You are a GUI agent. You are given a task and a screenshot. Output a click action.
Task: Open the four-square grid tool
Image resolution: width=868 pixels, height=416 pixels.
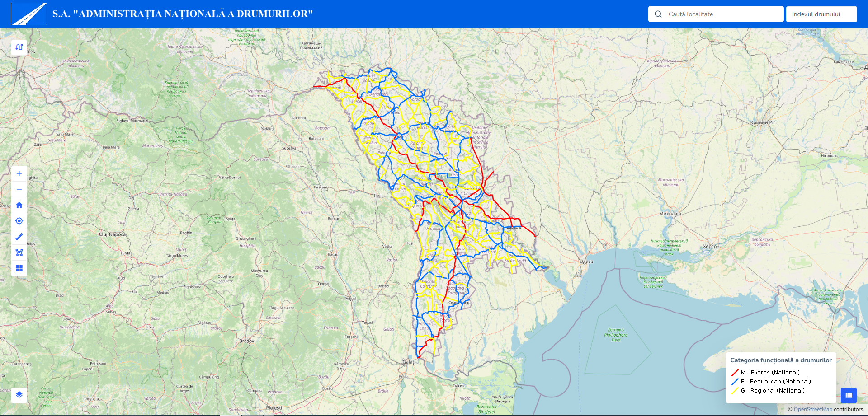point(19,268)
